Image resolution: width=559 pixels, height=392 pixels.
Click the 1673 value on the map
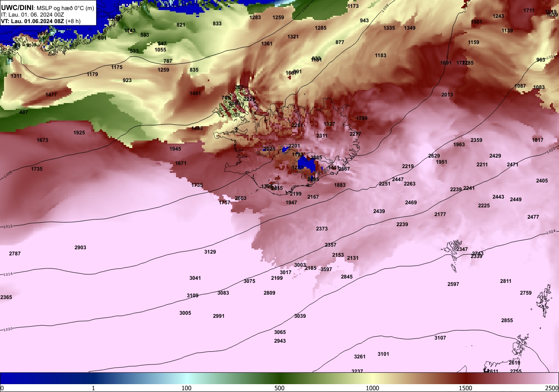pos(43,140)
